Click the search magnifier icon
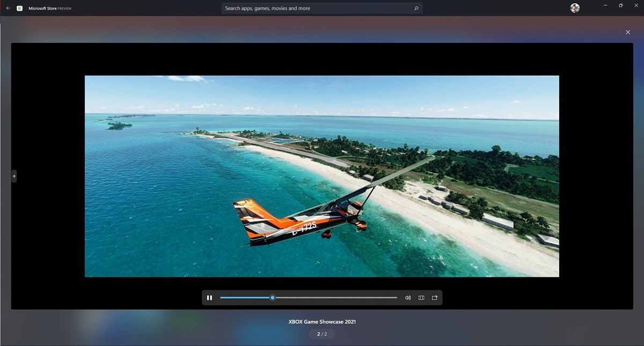Viewport: 644px width, 346px height. point(416,9)
